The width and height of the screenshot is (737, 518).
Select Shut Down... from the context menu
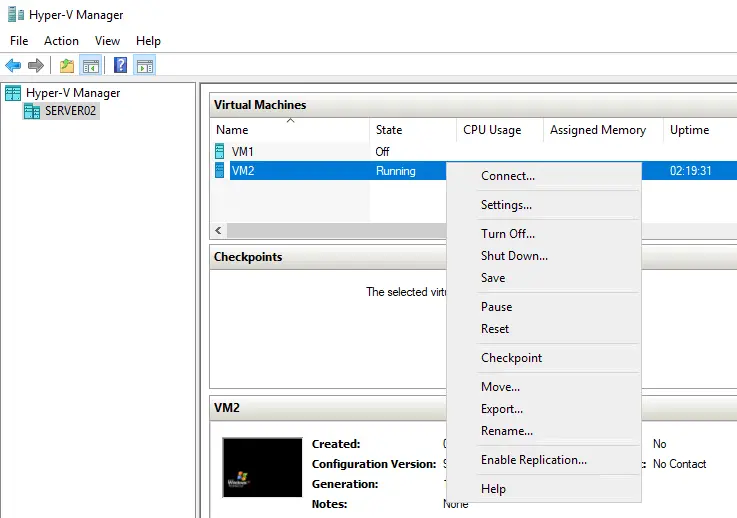[514, 256]
